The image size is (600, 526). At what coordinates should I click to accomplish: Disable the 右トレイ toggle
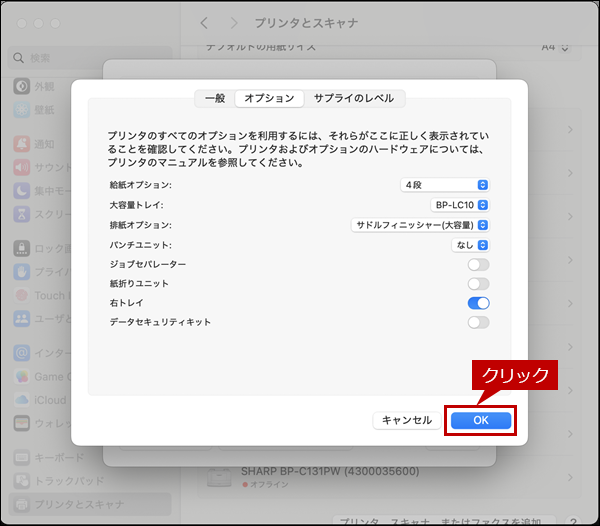pos(478,303)
